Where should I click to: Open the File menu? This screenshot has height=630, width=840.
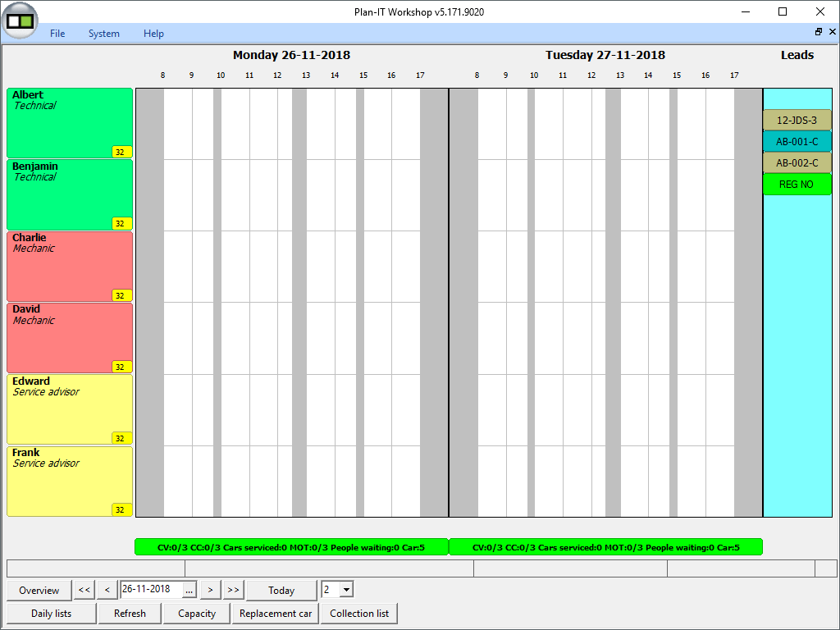click(57, 34)
